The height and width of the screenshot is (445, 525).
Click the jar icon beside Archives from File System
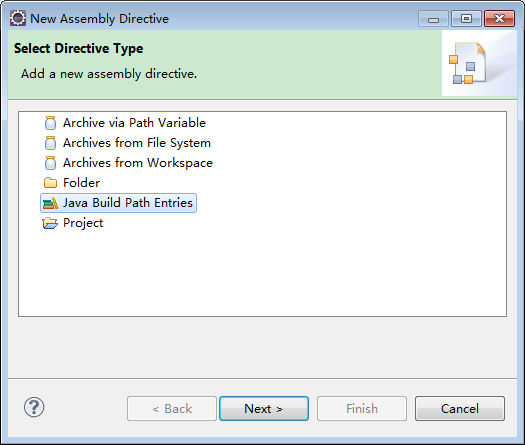[x=50, y=143]
